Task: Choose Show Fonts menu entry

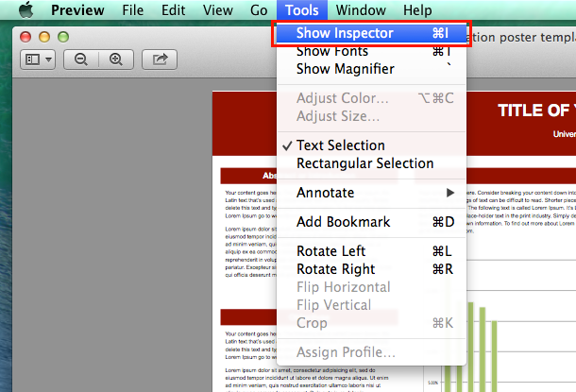Action: pyautogui.click(x=371, y=51)
